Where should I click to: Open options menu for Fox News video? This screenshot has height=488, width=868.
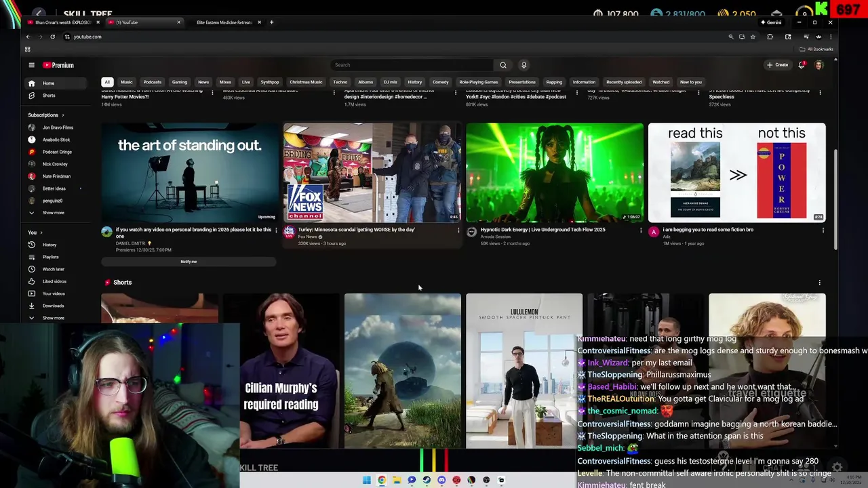[x=458, y=230]
